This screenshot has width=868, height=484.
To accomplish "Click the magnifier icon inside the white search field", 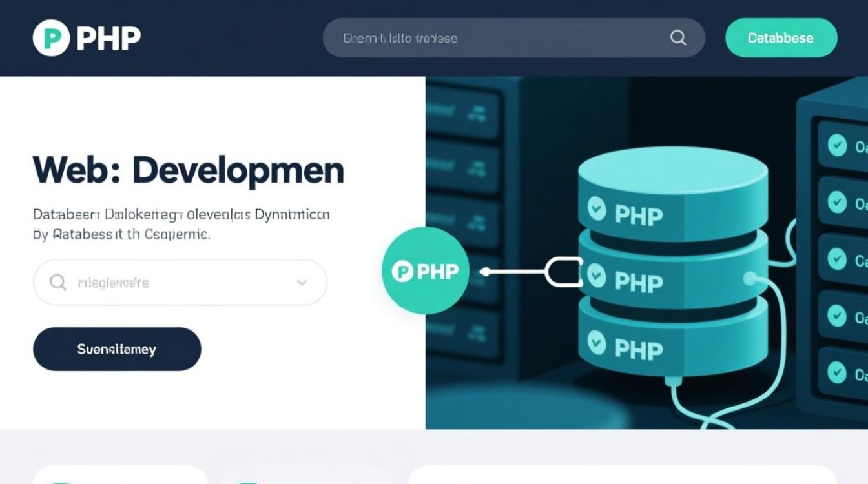I will point(58,282).
